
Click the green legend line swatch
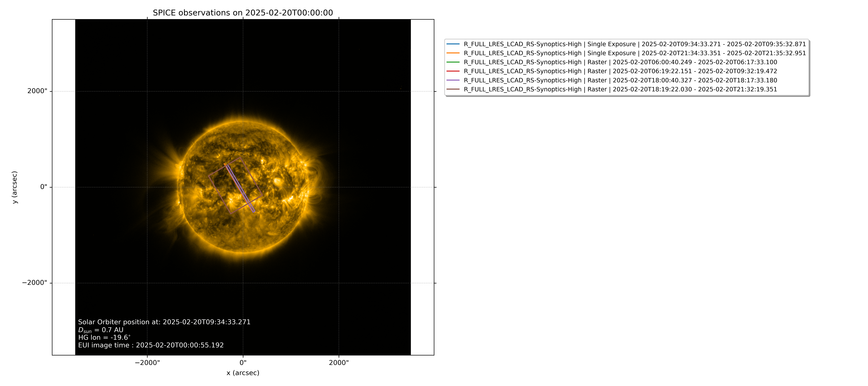453,62
